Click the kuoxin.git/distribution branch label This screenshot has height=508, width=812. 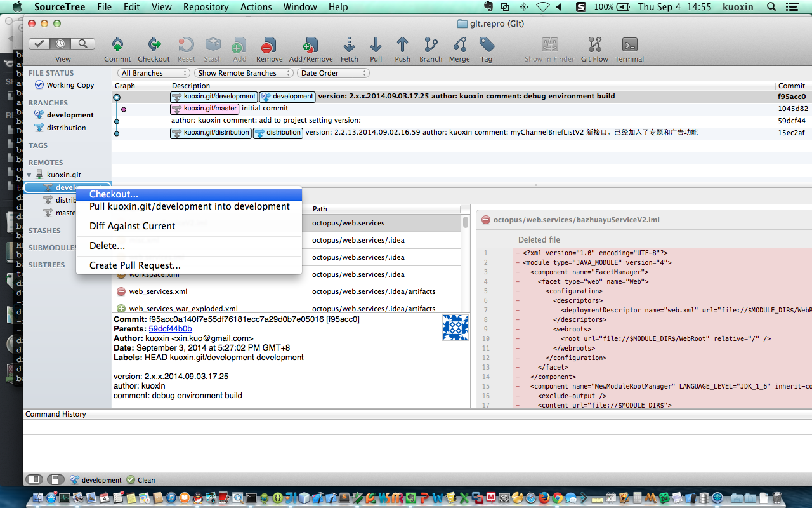point(211,133)
